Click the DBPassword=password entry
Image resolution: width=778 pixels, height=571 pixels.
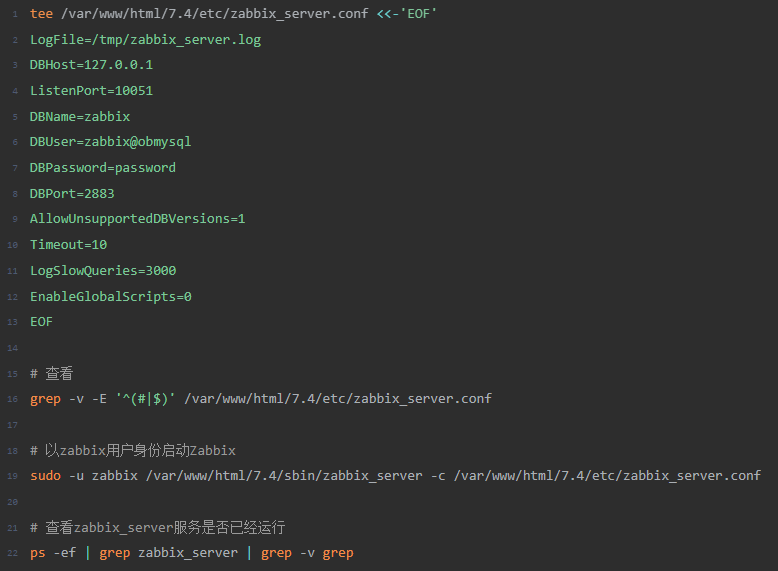coord(103,168)
